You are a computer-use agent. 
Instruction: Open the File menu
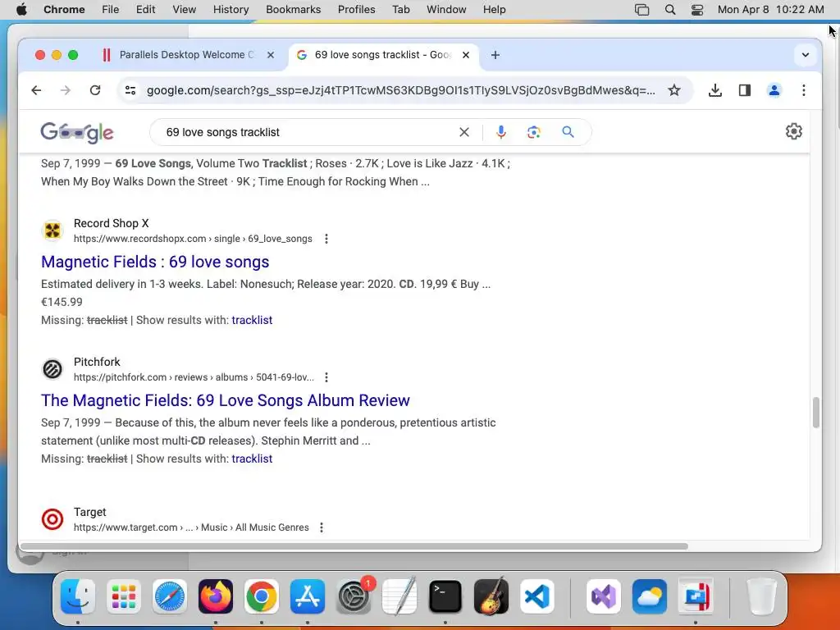pyautogui.click(x=111, y=10)
